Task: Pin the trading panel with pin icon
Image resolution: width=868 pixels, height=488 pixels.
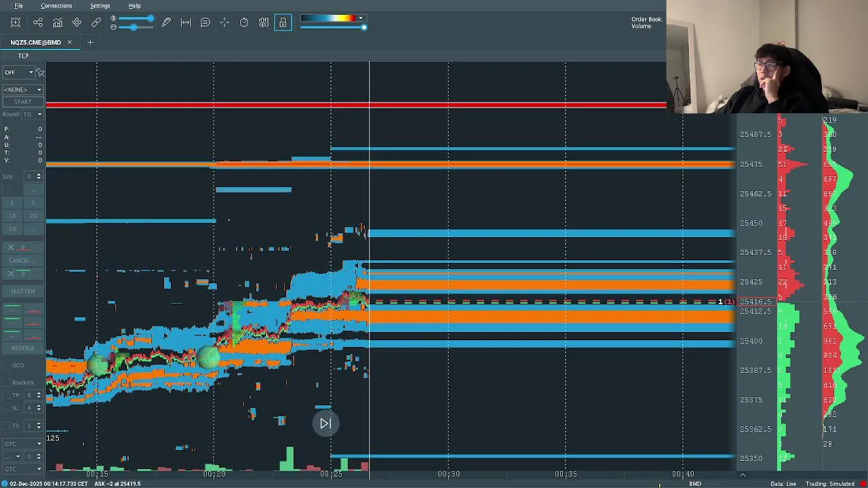Action: tap(40, 72)
